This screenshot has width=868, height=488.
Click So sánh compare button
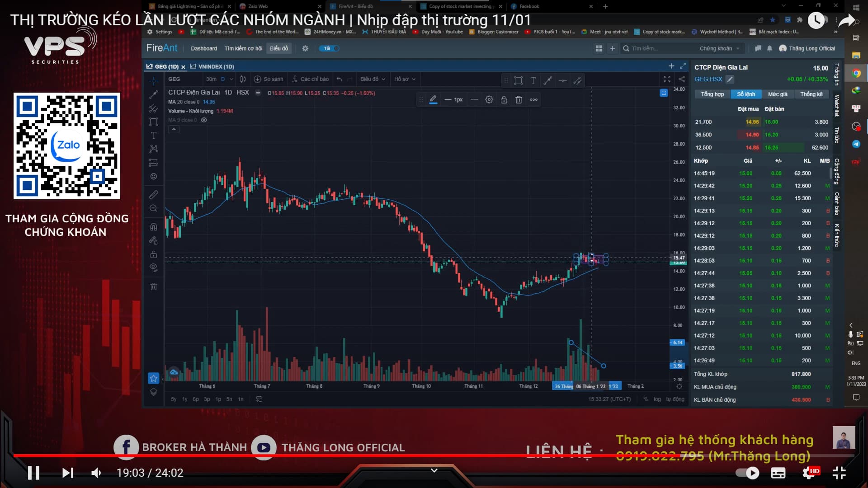[x=269, y=79]
